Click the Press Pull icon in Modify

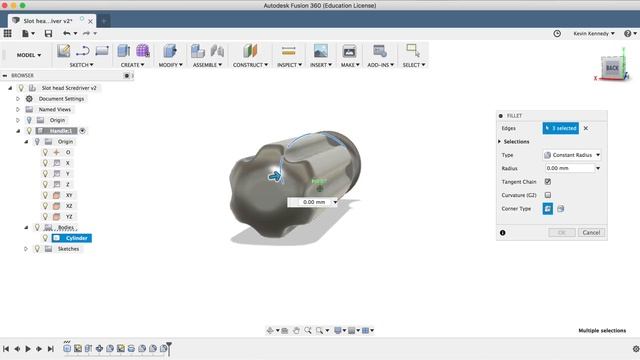pyautogui.click(x=170, y=51)
